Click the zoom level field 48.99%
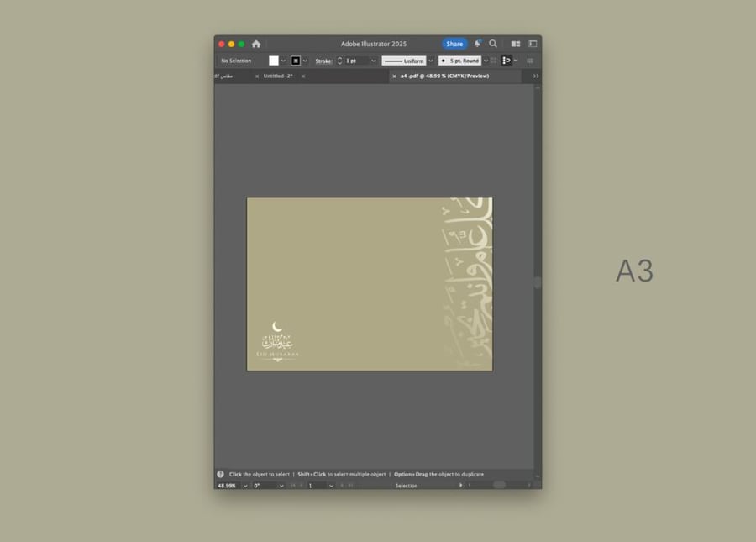The width and height of the screenshot is (756, 542). click(x=228, y=486)
